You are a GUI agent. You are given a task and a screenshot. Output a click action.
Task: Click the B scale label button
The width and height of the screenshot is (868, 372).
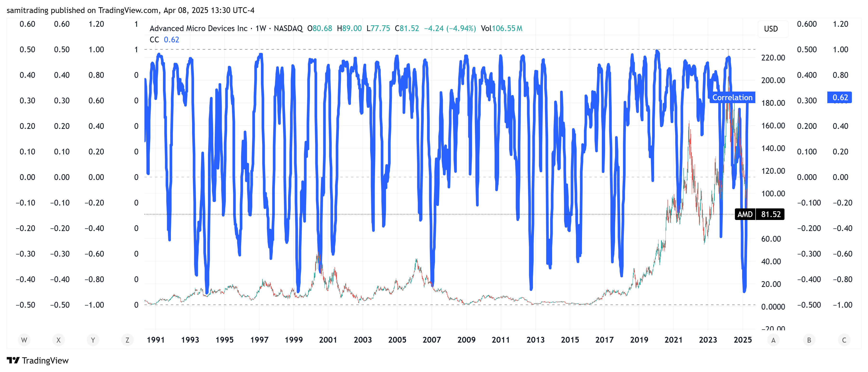pos(809,340)
